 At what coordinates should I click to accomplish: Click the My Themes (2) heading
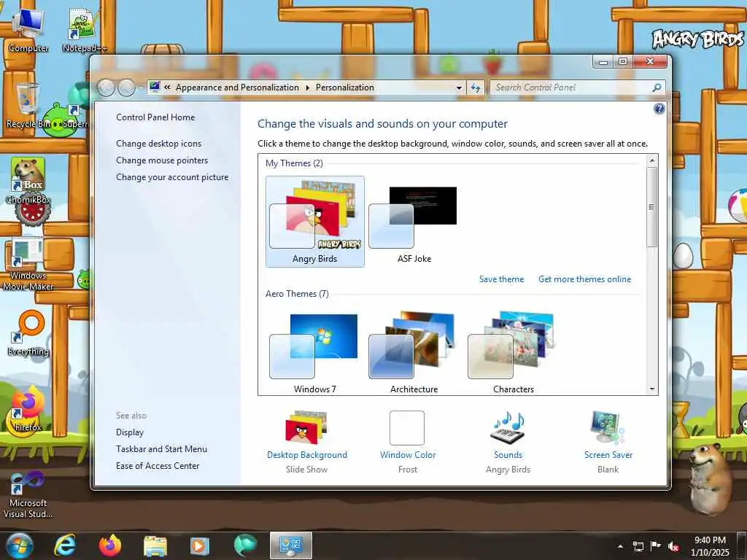294,163
